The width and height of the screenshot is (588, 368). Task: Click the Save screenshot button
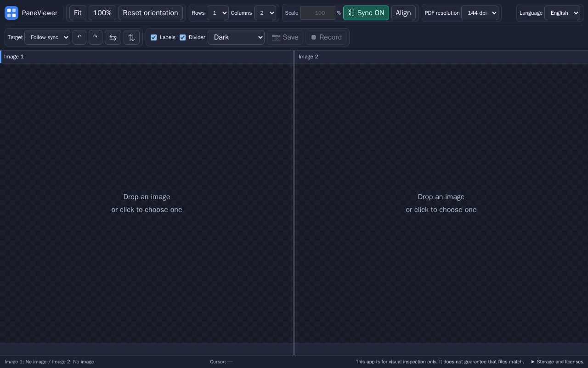pos(285,37)
